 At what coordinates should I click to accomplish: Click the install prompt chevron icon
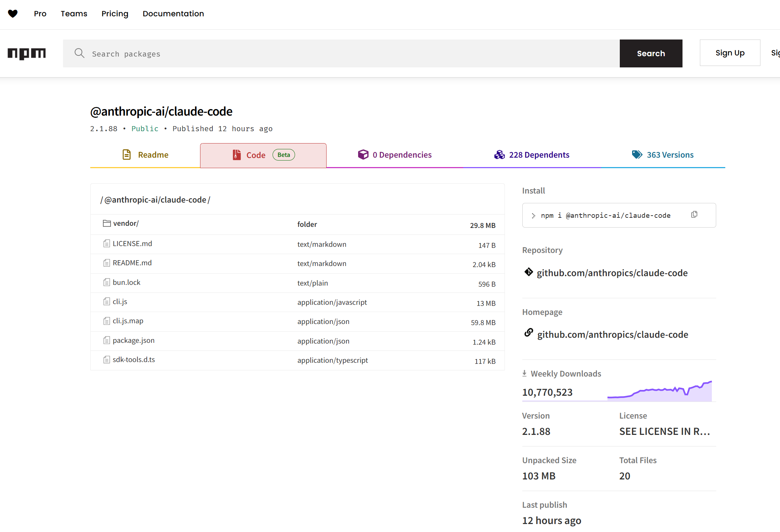534,216
